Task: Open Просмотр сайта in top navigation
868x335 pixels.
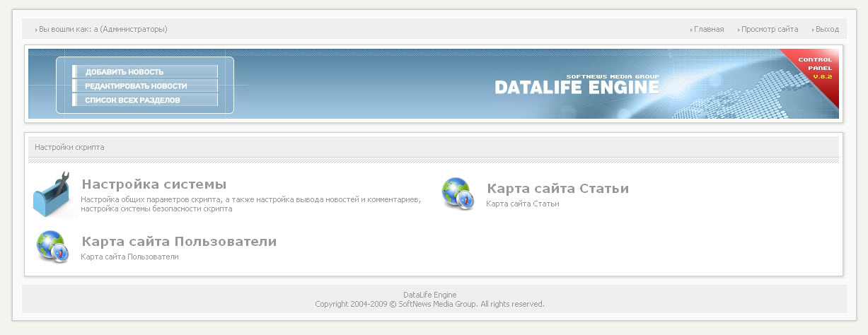Action: pyautogui.click(x=770, y=29)
